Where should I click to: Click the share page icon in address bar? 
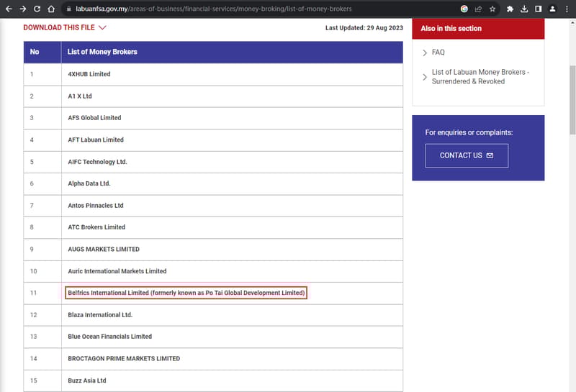479,9
